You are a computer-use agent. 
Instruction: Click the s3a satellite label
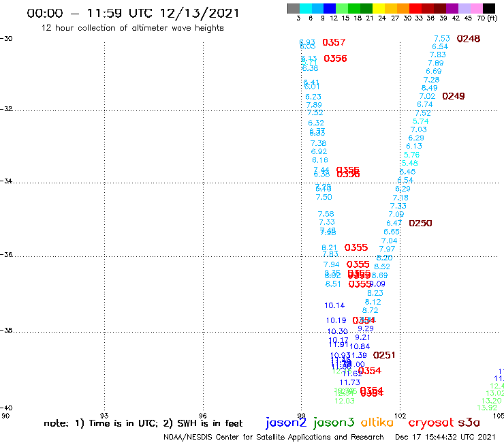(x=469, y=423)
